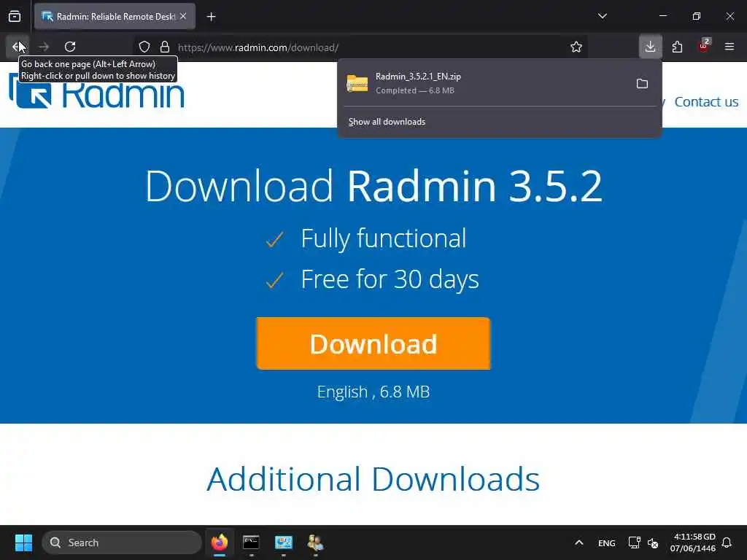Toggle the Downloads toolbar button
747x560 pixels.
click(x=650, y=47)
